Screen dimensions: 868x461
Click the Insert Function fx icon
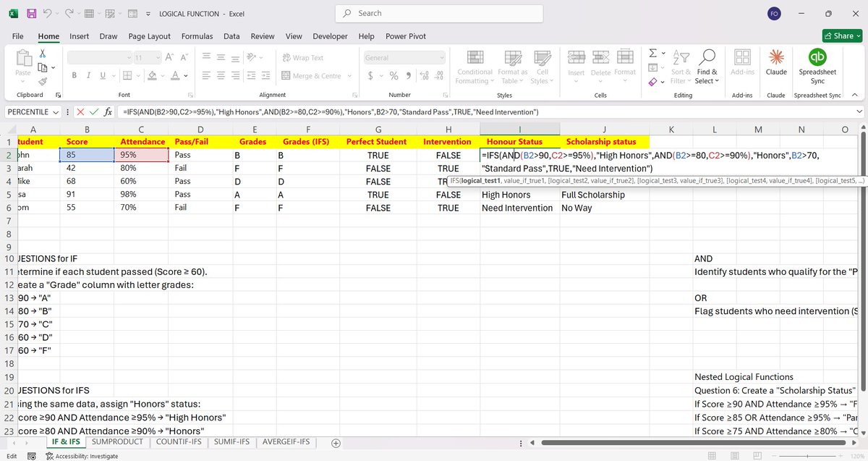click(x=108, y=112)
